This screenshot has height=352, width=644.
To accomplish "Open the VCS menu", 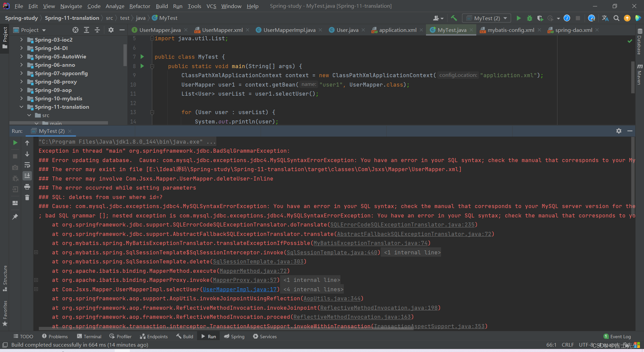I will [x=211, y=6].
